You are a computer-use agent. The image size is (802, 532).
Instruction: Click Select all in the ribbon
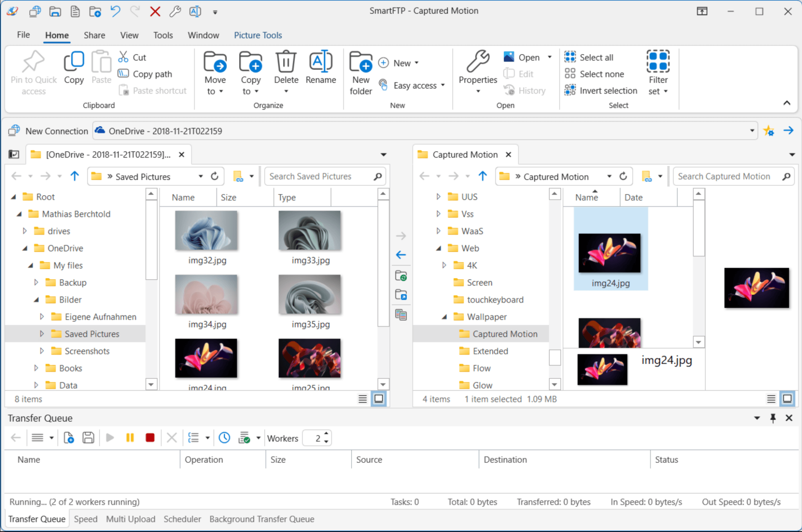[x=596, y=57]
